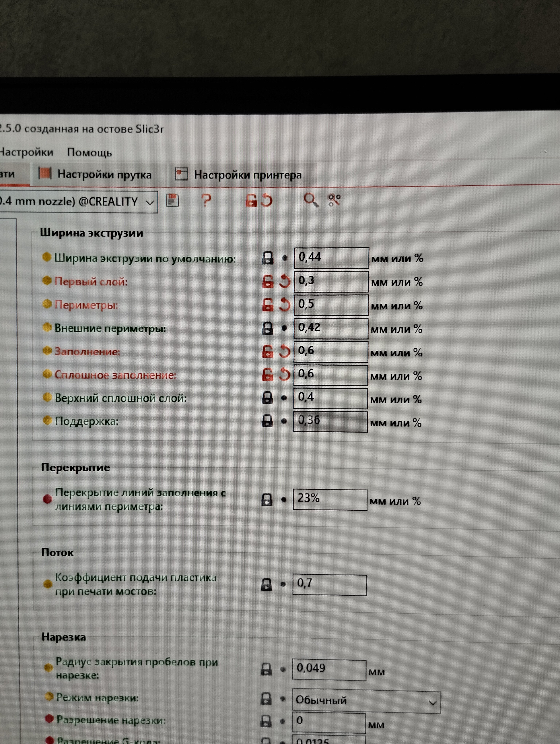Click the red unlocked padlock in toolbar
The image size is (560, 744).
pyautogui.click(x=251, y=200)
